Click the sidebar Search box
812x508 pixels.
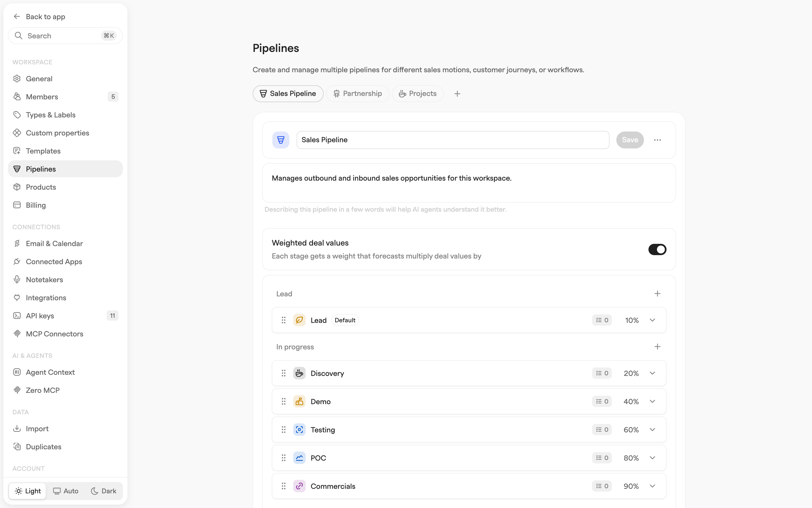65,36
